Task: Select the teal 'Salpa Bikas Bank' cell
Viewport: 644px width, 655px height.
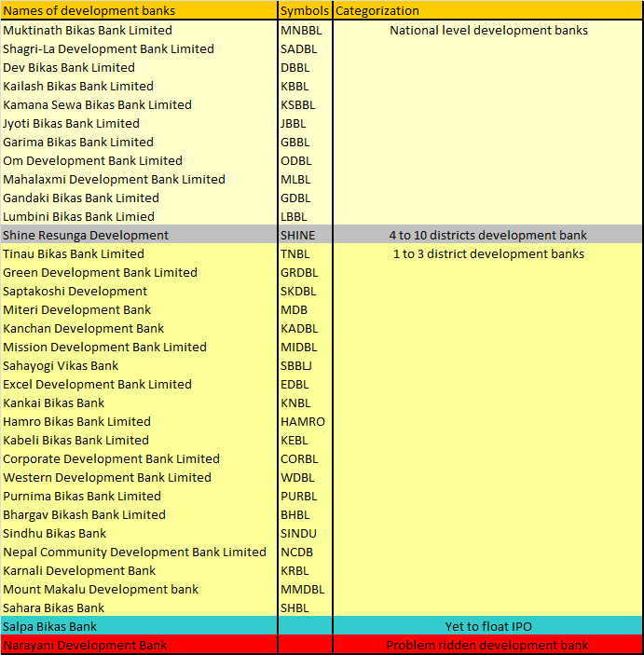Action: [x=139, y=627]
